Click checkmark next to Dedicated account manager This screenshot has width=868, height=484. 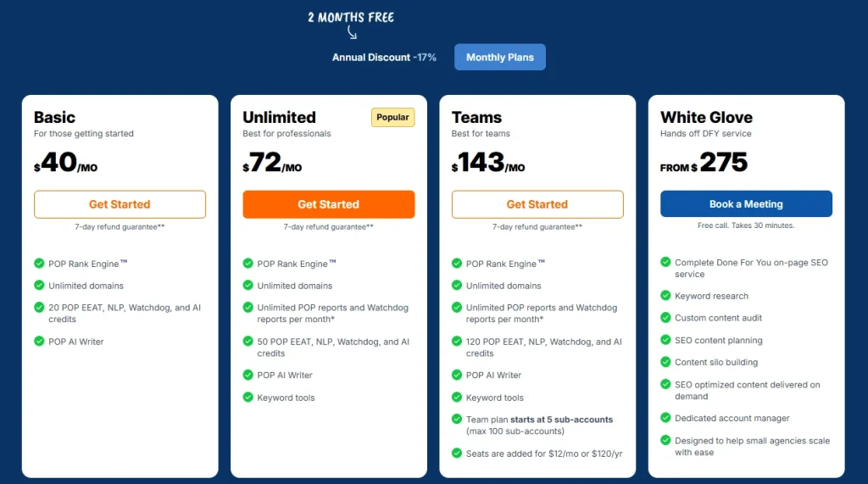pyautogui.click(x=665, y=418)
